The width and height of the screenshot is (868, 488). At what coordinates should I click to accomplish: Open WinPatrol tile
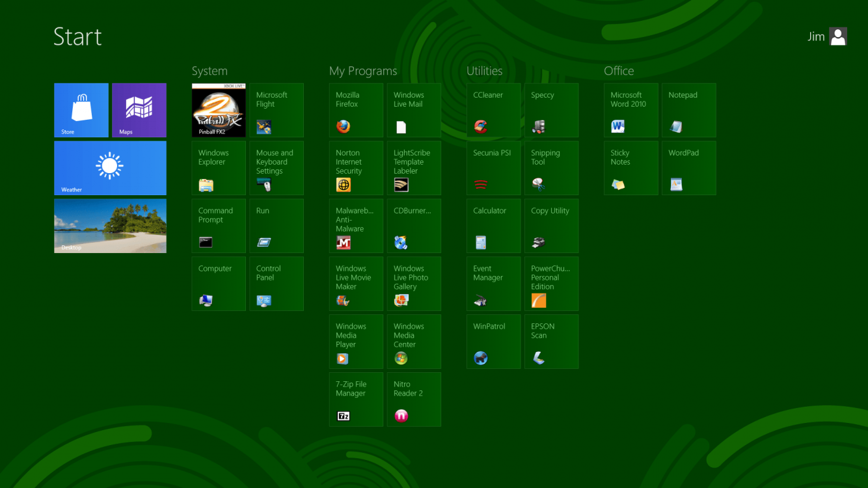(x=493, y=342)
